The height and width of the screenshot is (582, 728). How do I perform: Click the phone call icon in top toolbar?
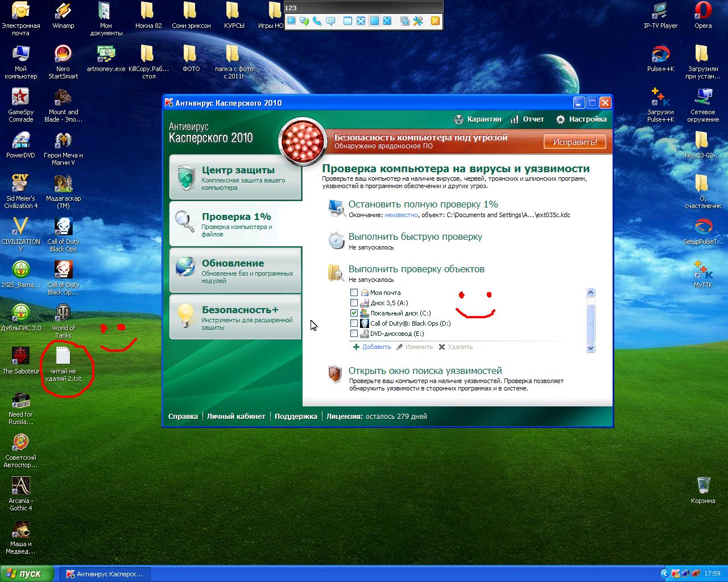[317, 21]
